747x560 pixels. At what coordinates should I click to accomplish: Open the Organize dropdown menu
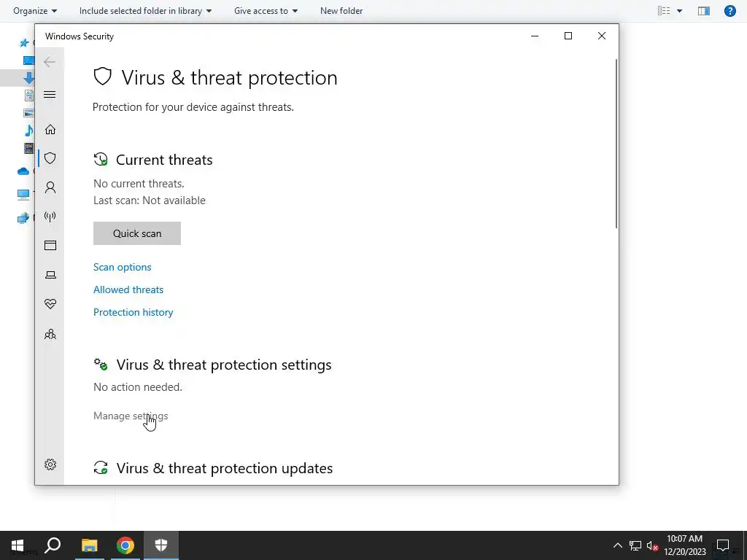[x=35, y=10]
